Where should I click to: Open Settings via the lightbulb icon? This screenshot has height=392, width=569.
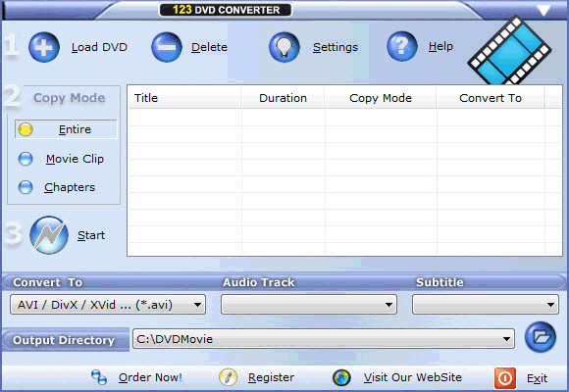point(284,47)
